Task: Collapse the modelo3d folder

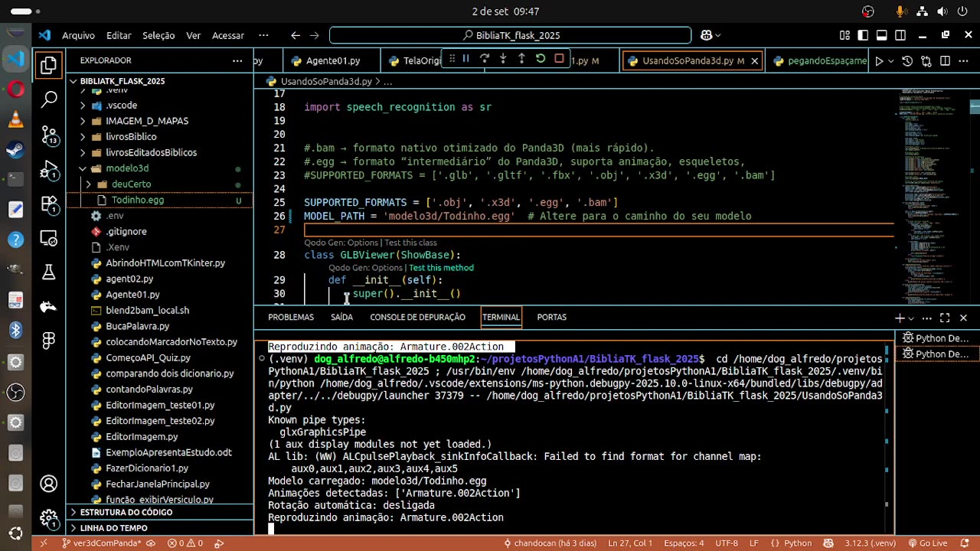Action: [83, 168]
